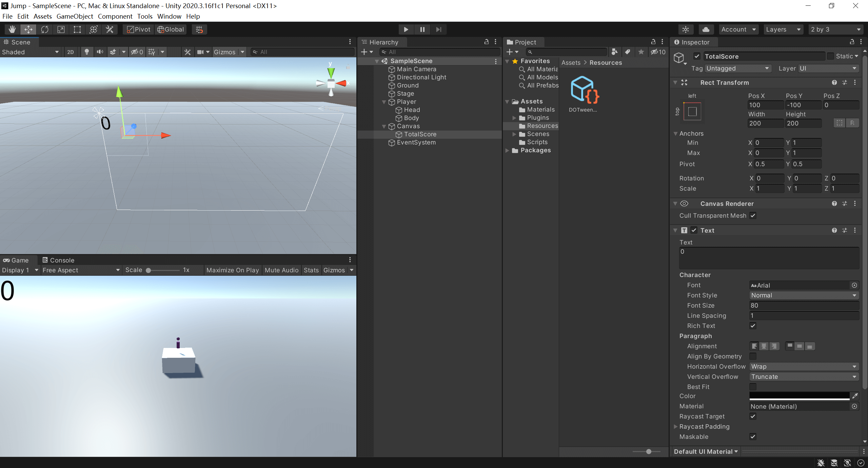Enable the Best Fit checkbox
The image size is (868, 468).
click(x=753, y=387)
